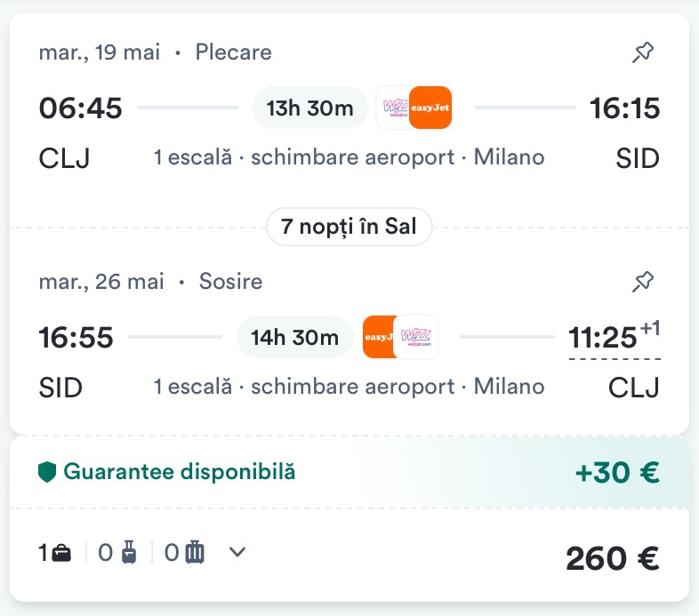
Task: Click the easyJet logo on return flight
Action: (x=379, y=338)
